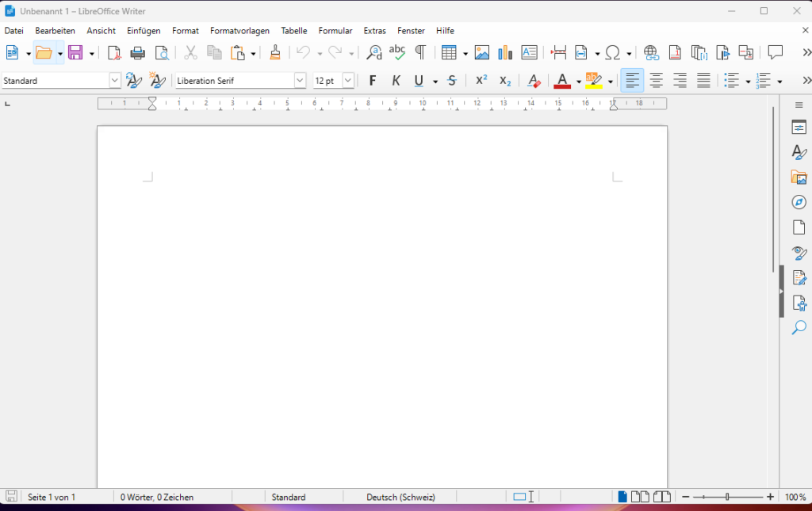Apply superscript formatting
Viewport: 812px width, 511px height.
(481, 81)
